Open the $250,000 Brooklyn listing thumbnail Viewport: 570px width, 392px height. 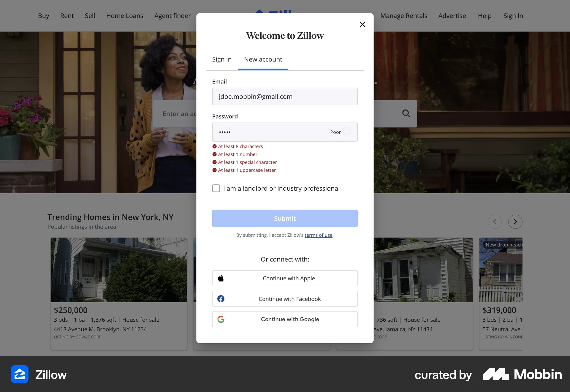pos(119,270)
